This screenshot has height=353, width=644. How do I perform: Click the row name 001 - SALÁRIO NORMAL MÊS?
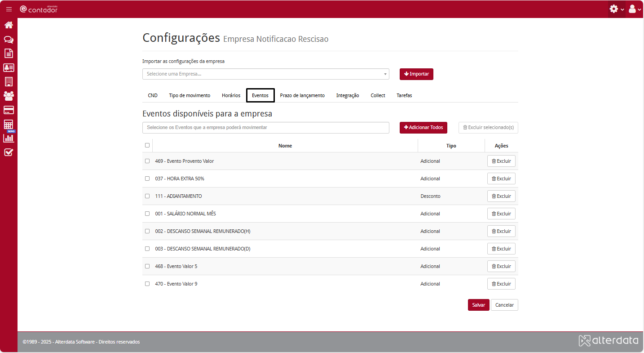pyautogui.click(x=185, y=214)
